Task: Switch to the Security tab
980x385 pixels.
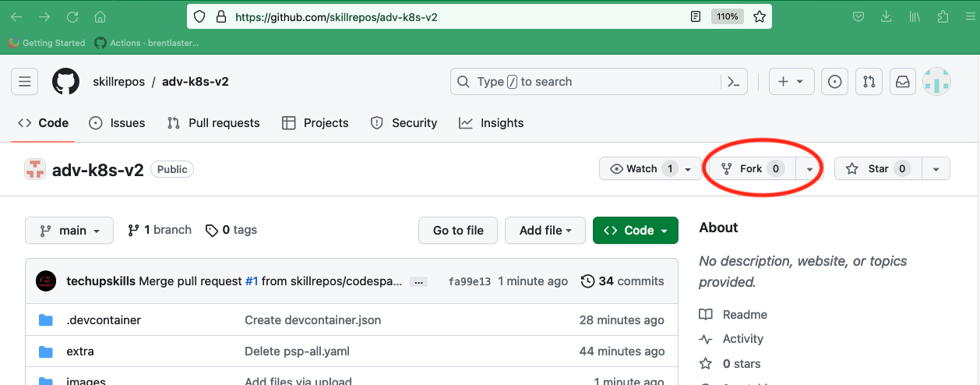Action: point(404,123)
